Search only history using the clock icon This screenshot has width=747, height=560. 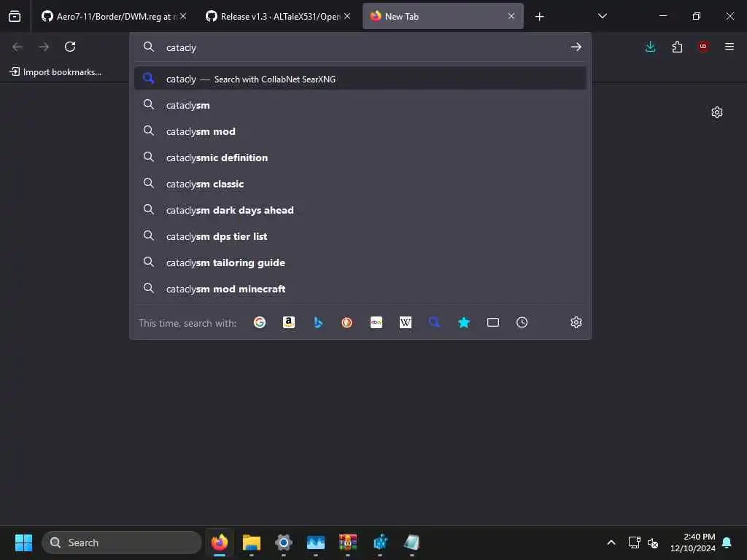522,322
